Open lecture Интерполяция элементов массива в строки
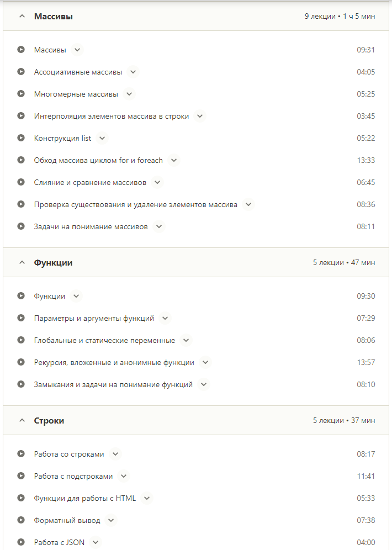This screenshot has width=392, height=550. coord(111,116)
